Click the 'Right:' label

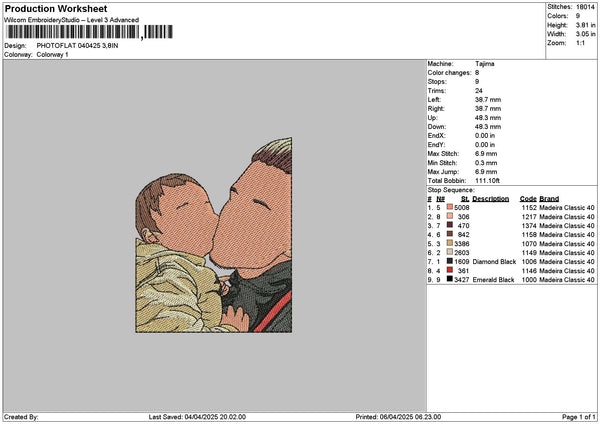[x=436, y=109]
